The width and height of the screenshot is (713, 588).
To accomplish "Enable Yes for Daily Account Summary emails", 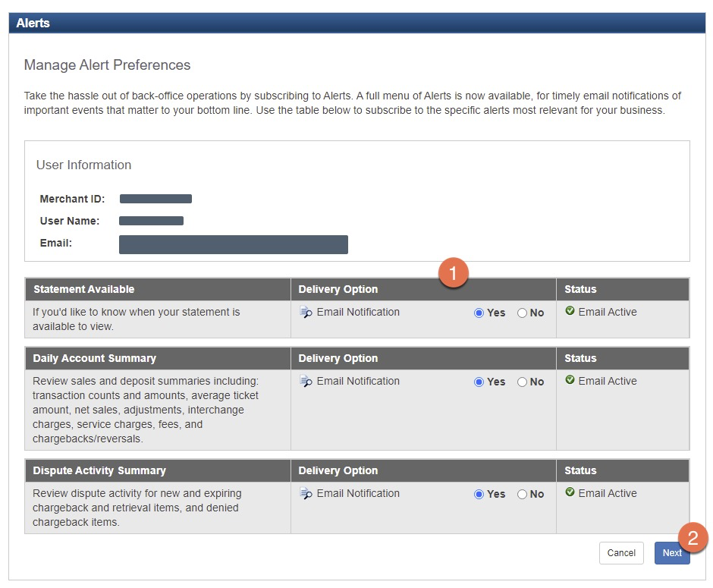I will 479,382.
